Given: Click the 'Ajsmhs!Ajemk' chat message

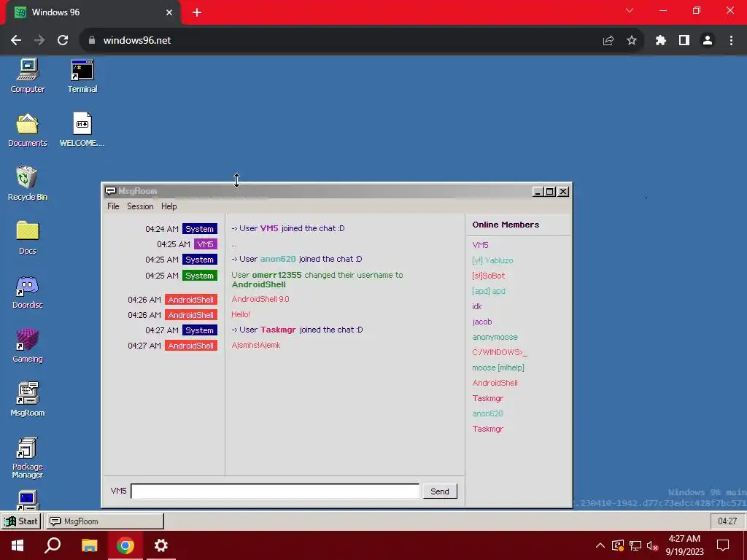Looking at the screenshot, I should [x=256, y=345].
